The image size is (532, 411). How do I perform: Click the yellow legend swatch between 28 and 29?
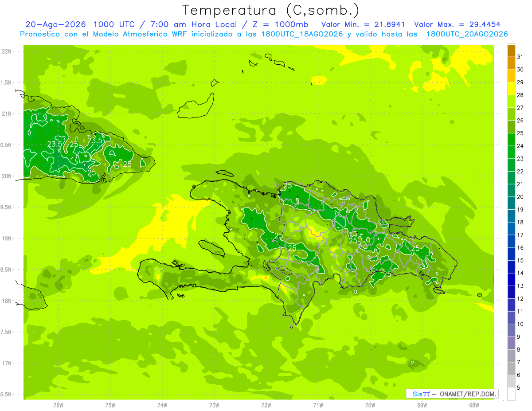[511, 89]
